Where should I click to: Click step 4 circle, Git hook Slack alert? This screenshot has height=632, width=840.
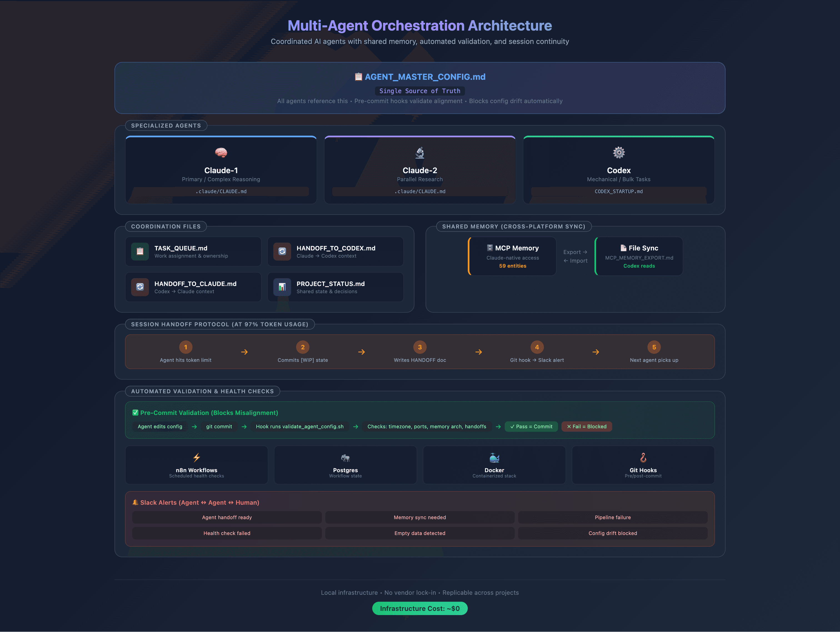[x=537, y=347]
